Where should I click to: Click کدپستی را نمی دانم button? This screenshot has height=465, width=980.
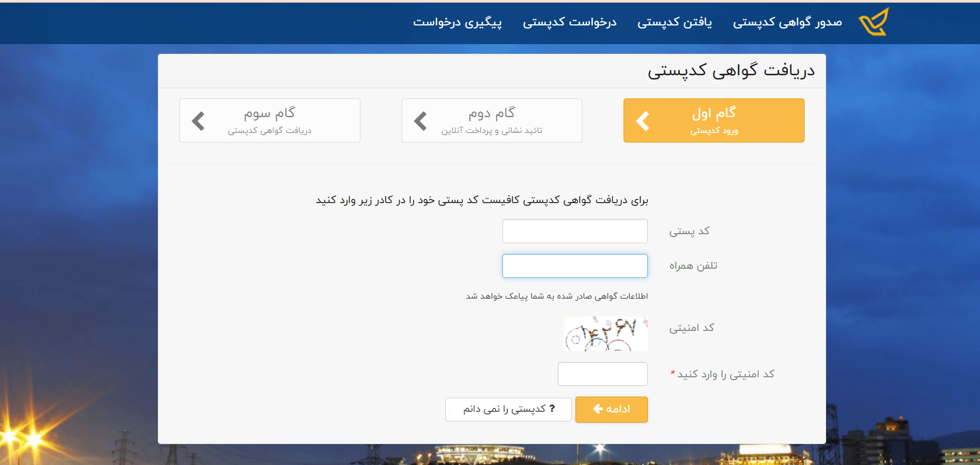click(509, 410)
